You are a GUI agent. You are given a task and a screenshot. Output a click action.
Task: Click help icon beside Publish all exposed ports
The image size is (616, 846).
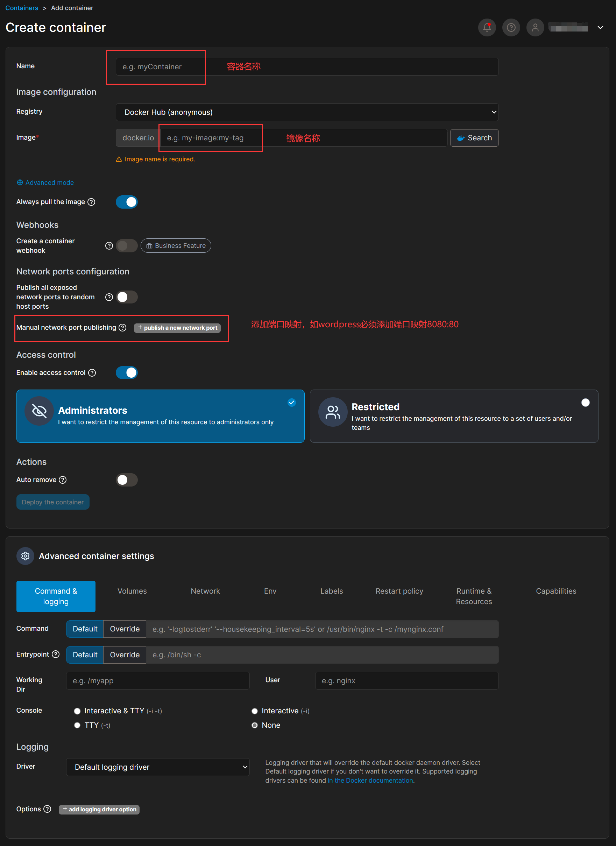point(109,297)
